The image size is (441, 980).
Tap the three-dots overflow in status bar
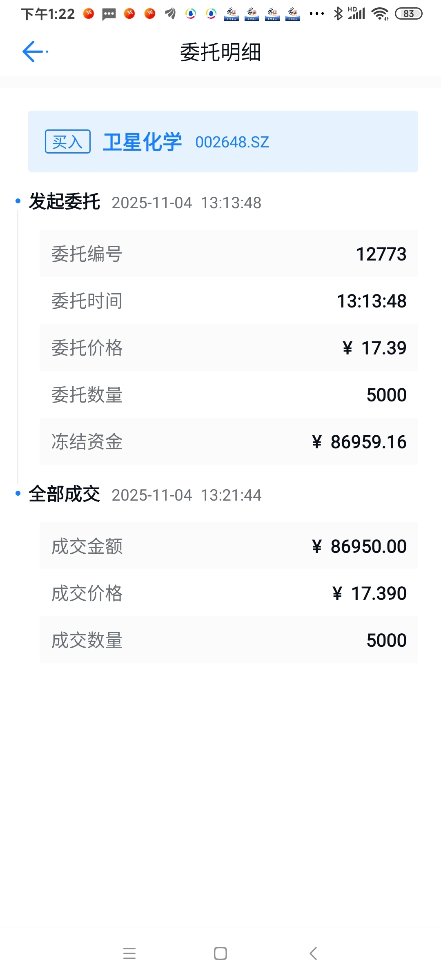(317, 14)
